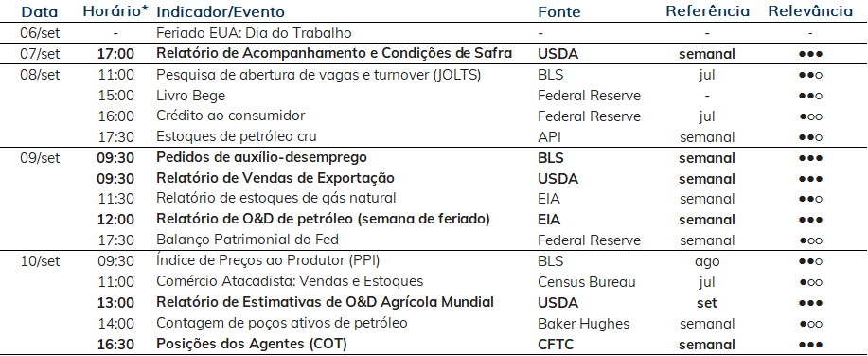
Task: Click relevance dots for Balanço Patrimonial do Fed
Action: [x=810, y=240]
